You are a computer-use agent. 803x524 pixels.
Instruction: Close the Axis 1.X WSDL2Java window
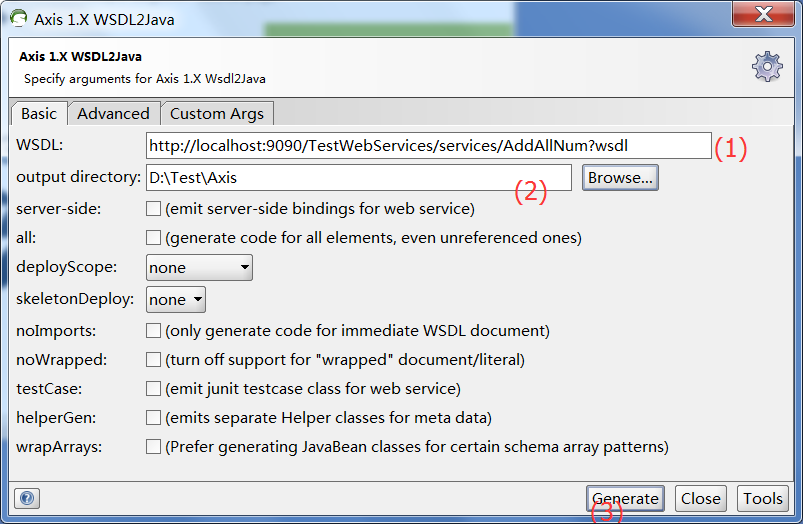coord(763,14)
